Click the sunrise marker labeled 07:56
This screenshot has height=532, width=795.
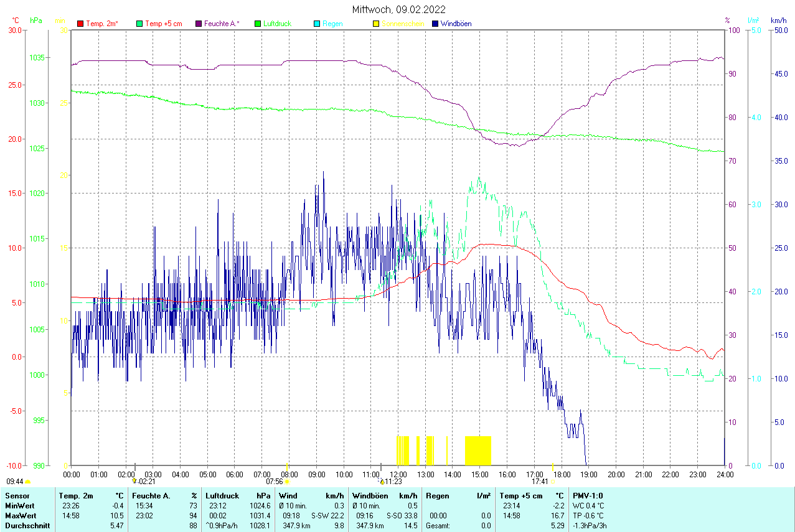[x=286, y=481]
